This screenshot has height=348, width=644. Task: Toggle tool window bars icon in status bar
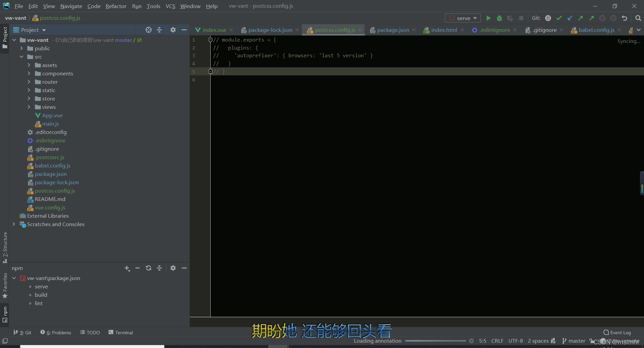5,341
